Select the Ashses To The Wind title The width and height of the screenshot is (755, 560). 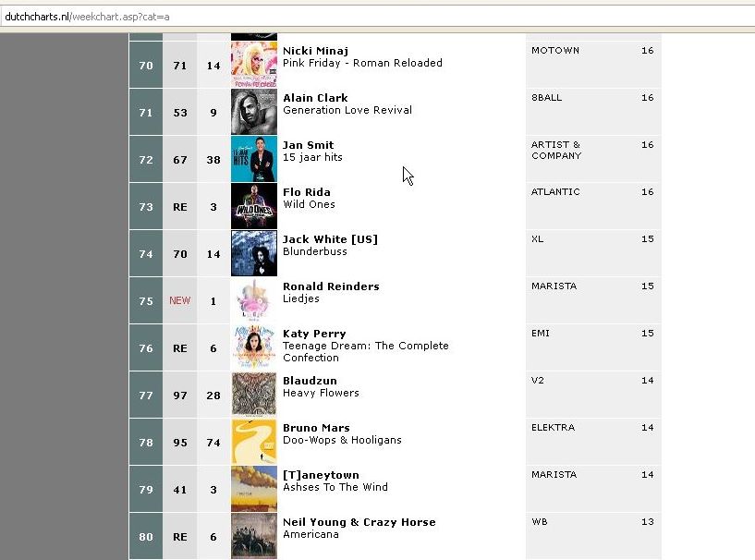(x=335, y=487)
